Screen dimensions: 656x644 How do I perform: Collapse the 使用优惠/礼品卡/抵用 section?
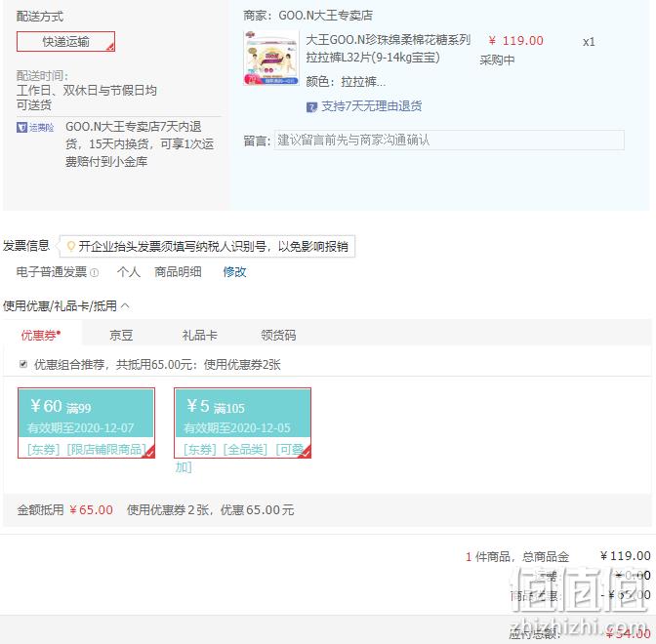125,306
